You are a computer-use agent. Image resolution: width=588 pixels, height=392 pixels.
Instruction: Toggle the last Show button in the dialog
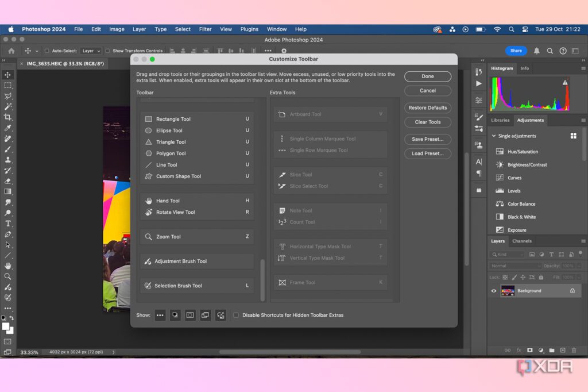220,315
